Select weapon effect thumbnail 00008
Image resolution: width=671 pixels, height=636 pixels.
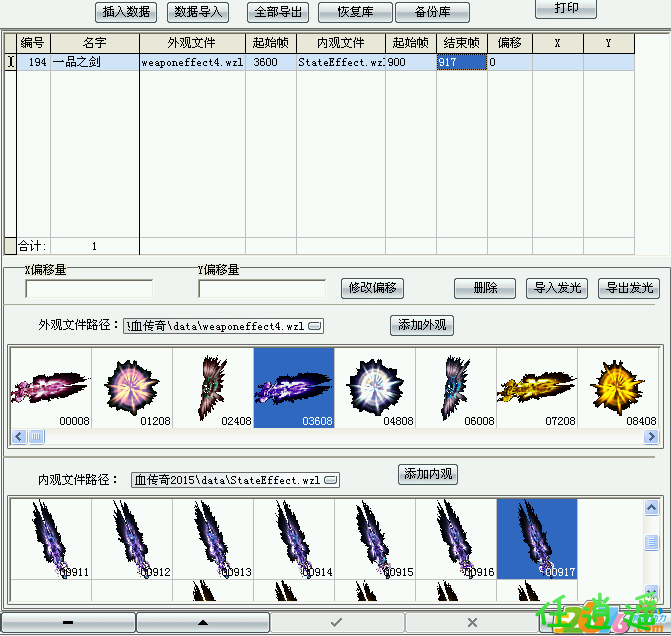pos(51,388)
